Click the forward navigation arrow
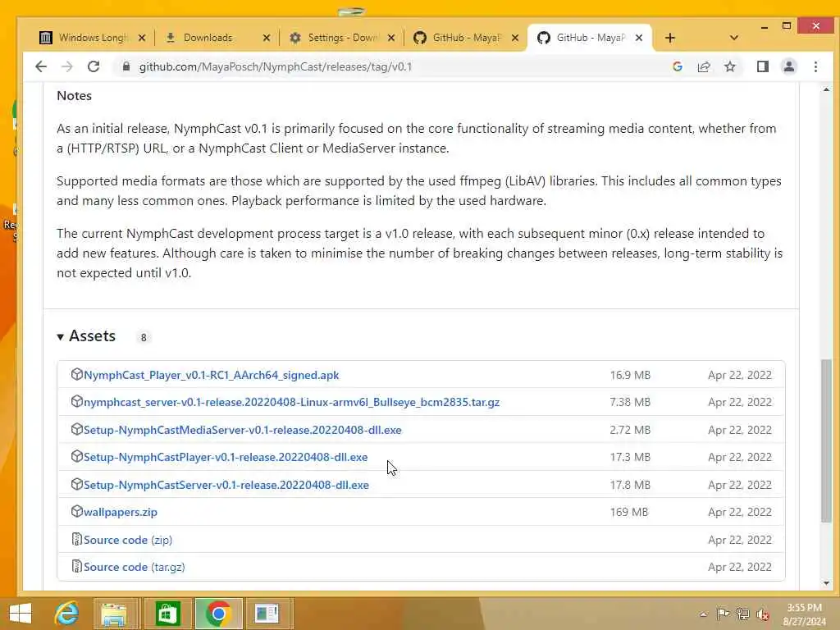The image size is (840, 630). pos(67,66)
